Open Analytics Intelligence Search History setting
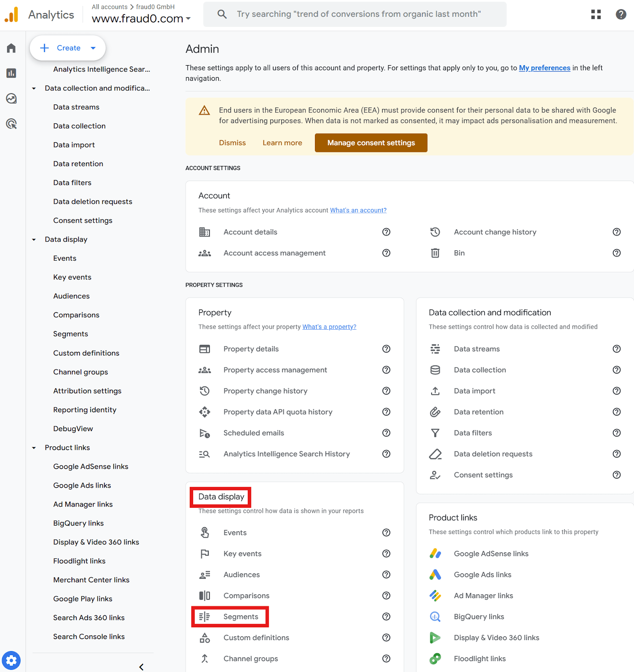Viewport: 634px width, 672px height. (286, 454)
